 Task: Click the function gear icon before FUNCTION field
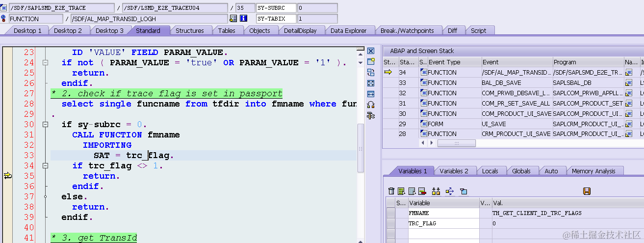(x=4, y=19)
